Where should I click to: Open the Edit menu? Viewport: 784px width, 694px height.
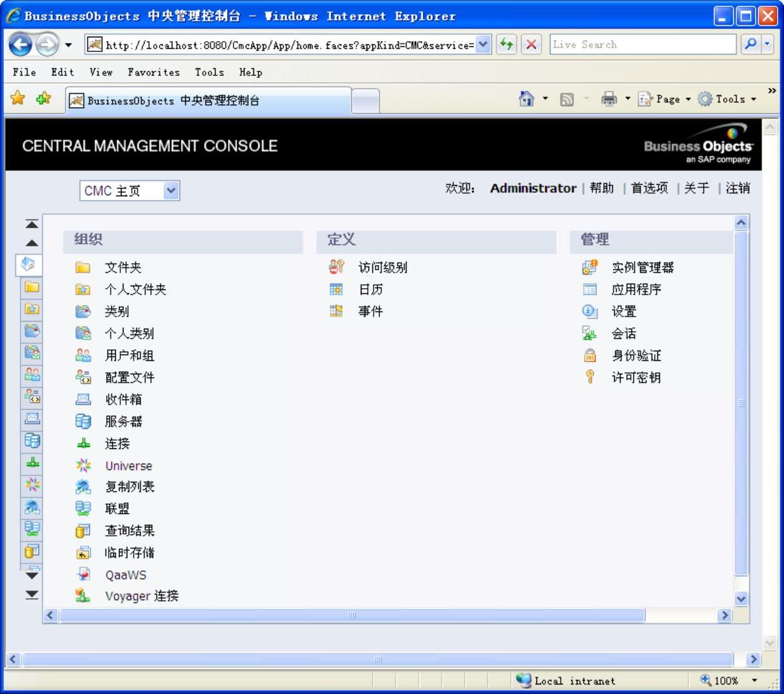pos(62,72)
